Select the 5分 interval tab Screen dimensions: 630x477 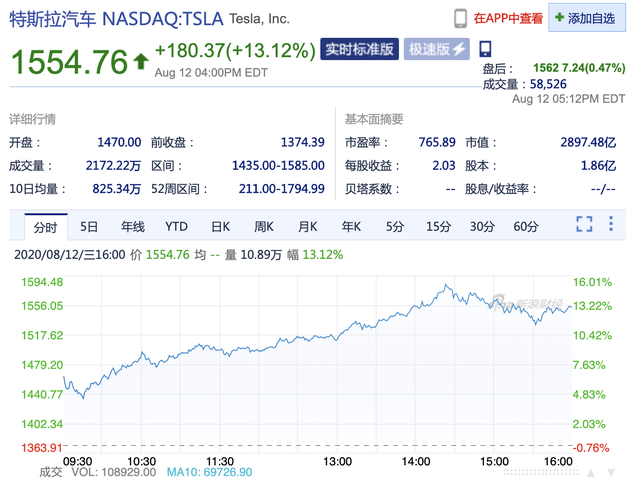pos(395,227)
